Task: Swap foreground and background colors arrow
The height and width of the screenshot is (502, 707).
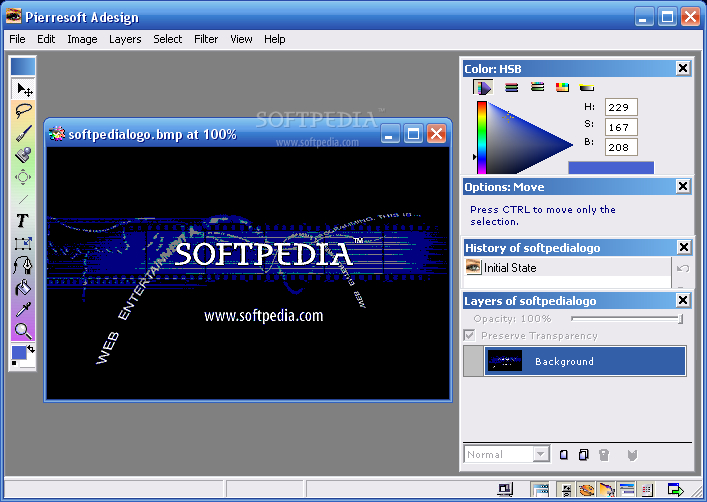Action: pyautogui.click(x=31, y=349)
